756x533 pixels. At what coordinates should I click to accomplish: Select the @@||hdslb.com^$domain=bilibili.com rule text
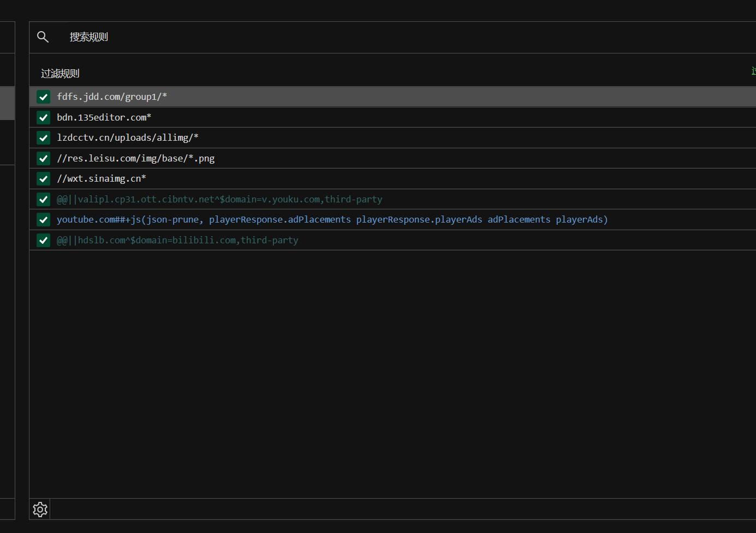(177, 240)
